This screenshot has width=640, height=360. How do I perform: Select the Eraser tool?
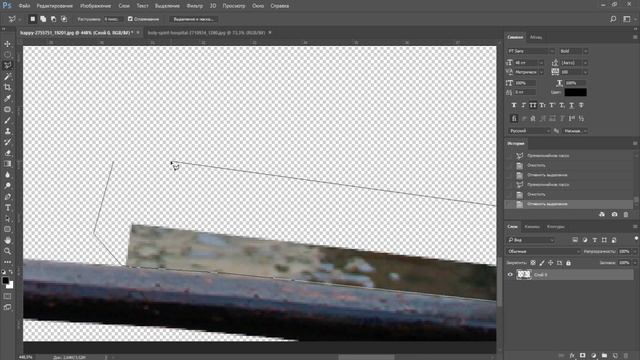pos(7,153)
